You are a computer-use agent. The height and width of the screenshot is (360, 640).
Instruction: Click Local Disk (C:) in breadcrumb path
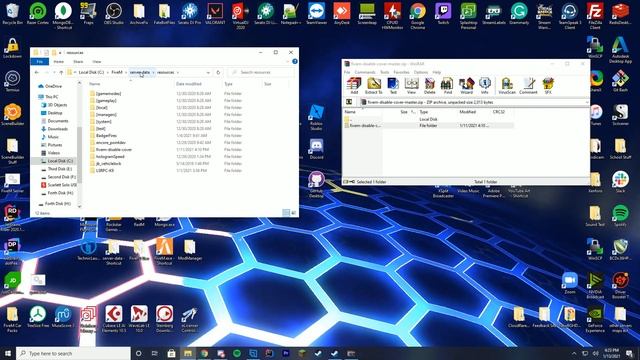point(91,72)
